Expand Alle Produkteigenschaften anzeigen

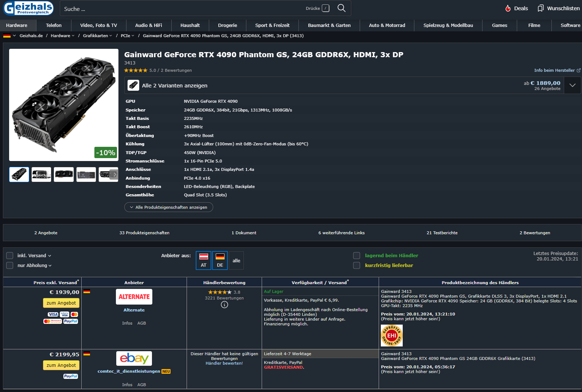(x=169, y=207)
